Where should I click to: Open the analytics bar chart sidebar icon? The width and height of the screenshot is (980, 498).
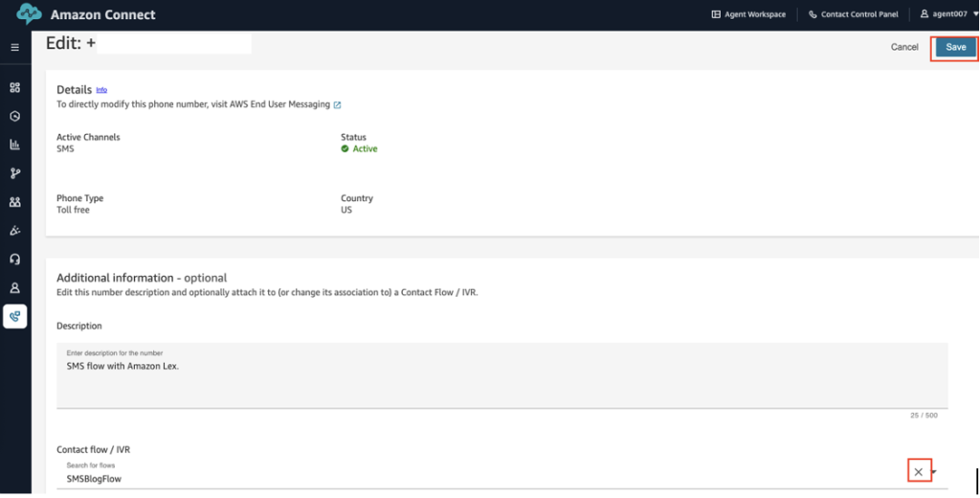click(15, 145)
